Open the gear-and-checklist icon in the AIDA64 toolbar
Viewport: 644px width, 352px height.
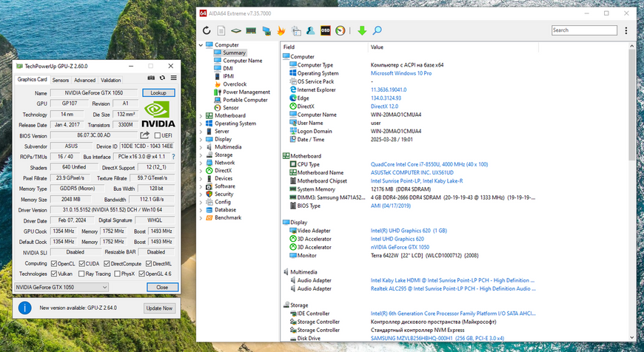tap(296, 30)
